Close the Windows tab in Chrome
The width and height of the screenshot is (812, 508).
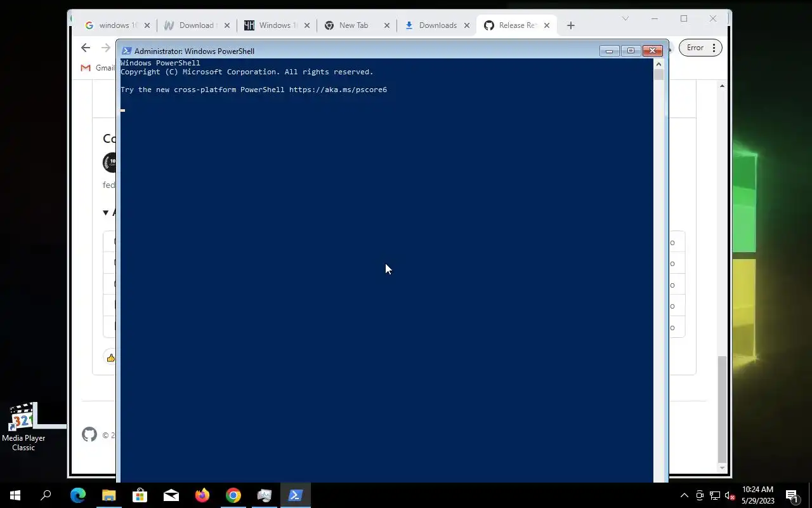[x=307, y=25]
